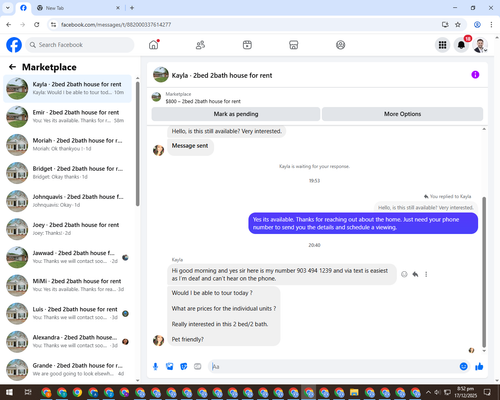Open Chrome tab search dropdown
The height and width of the screenshot is (400, 500).
(8, 8)
